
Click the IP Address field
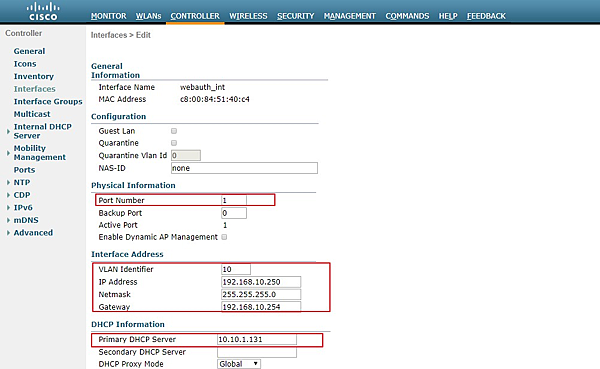click(261, 282)
